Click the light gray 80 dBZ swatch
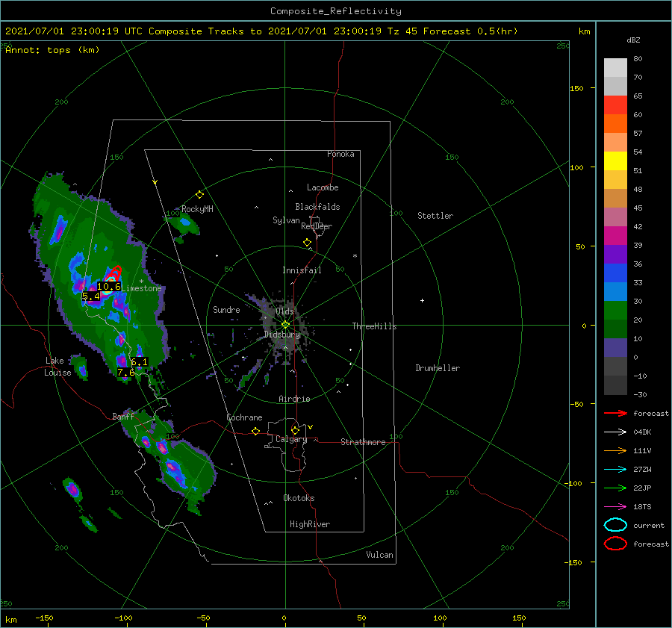The image size is (672, 628). coord(615,67)
